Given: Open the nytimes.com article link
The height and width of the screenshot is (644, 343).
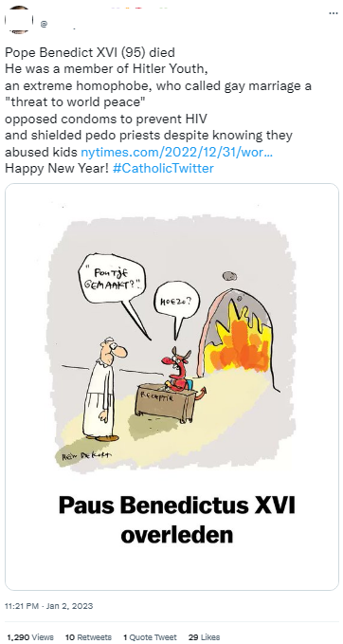Looking at the screenshot, I should pyautogui.click(x=177, y=153).
